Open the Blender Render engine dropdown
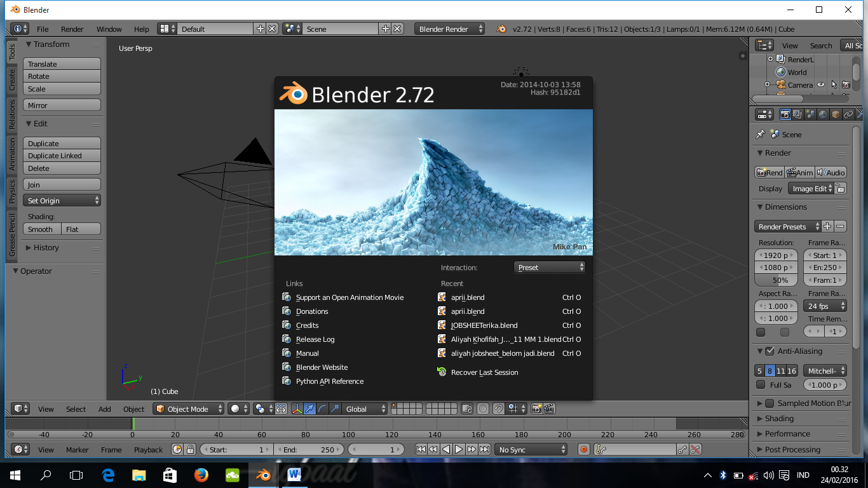This screenshot has height=488, width=868. coord(450,29)
